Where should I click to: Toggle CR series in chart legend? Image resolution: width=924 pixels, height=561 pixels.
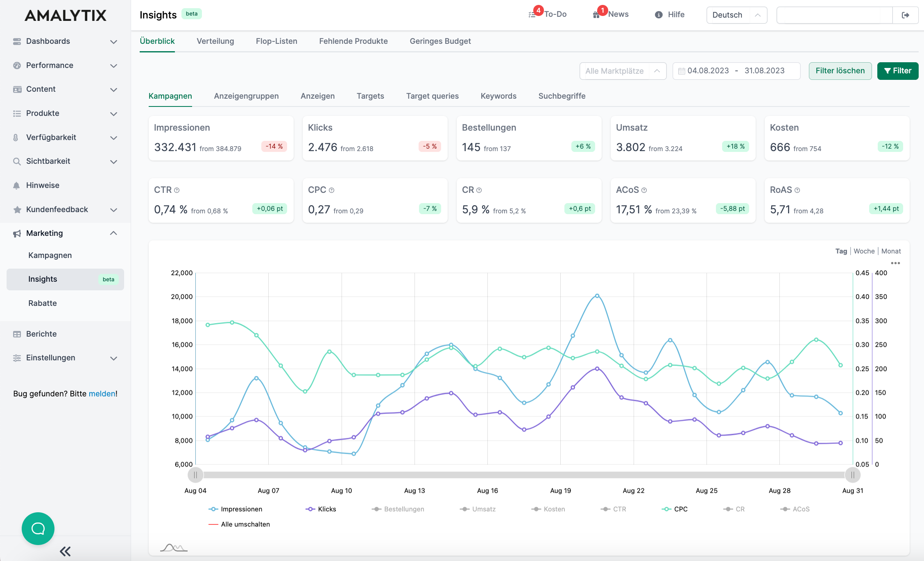pos(734,509)
